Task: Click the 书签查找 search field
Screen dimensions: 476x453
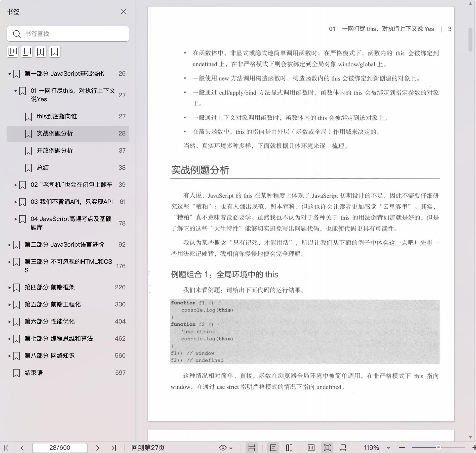Action: 73,34
